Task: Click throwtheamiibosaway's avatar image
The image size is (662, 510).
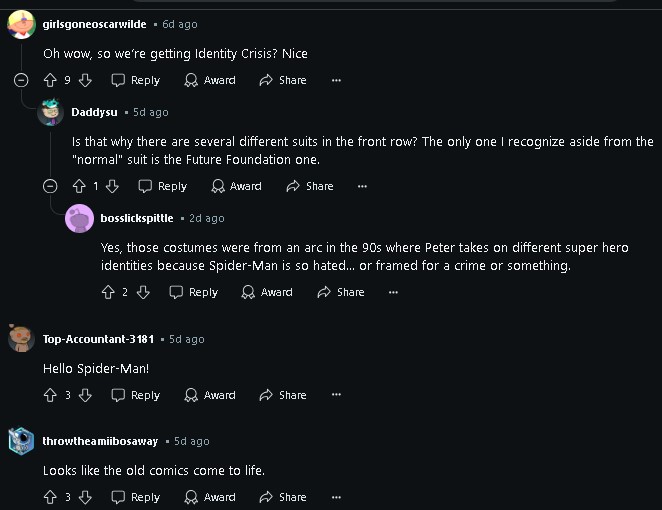Action: 22,441
